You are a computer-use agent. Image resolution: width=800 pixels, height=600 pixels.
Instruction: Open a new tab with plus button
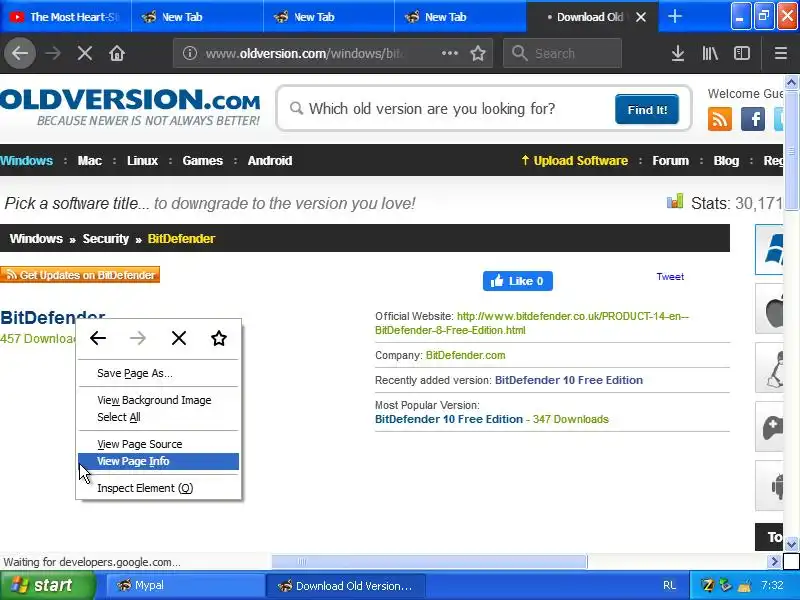pyautogui.click(x=674, y=17)
